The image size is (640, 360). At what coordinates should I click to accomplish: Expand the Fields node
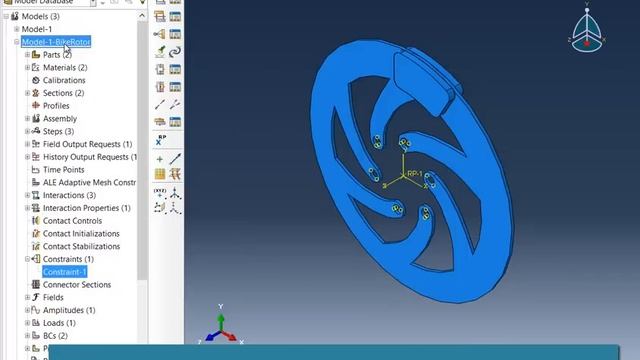click(x=27, y=297)
